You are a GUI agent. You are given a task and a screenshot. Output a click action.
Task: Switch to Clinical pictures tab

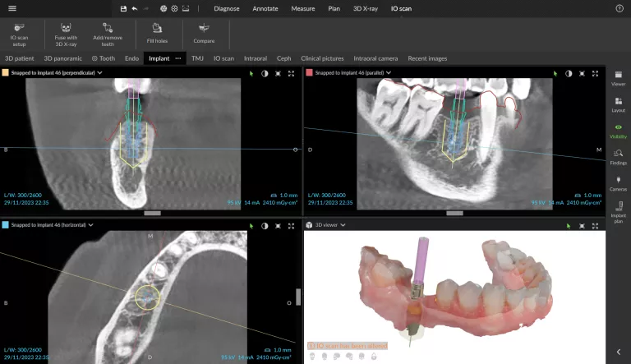click(322, 58)
